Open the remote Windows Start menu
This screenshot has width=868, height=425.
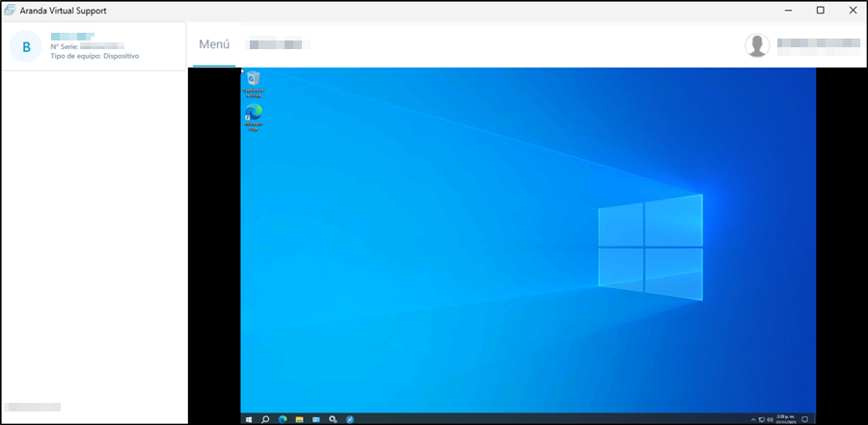pos(249,419)
